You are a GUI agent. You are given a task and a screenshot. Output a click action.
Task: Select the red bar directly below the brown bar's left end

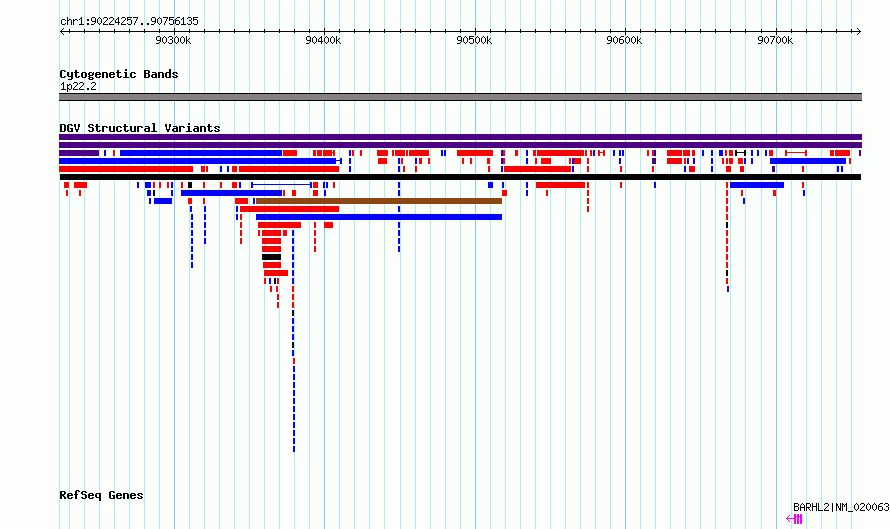[x=289, y=209]
